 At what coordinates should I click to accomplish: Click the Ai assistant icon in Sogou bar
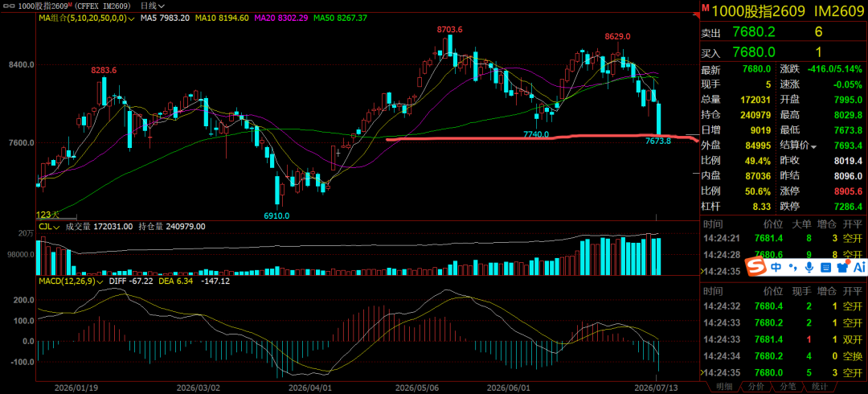[858, 266]
